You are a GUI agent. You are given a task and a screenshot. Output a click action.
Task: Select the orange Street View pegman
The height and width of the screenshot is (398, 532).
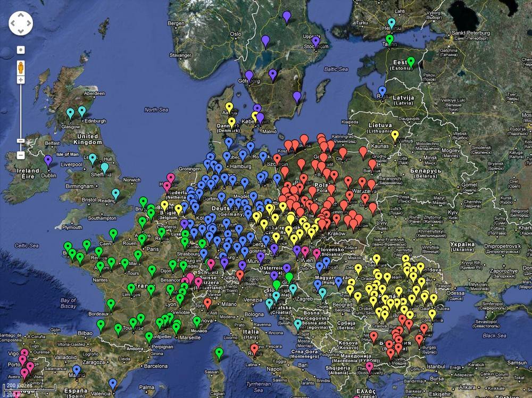[21, 68]
